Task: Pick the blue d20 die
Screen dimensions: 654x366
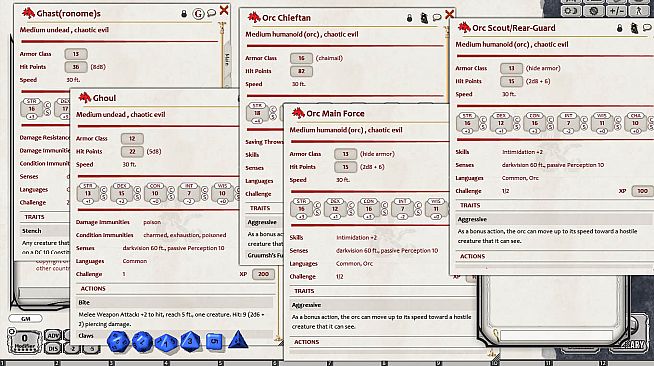Action: coord(118,341)
